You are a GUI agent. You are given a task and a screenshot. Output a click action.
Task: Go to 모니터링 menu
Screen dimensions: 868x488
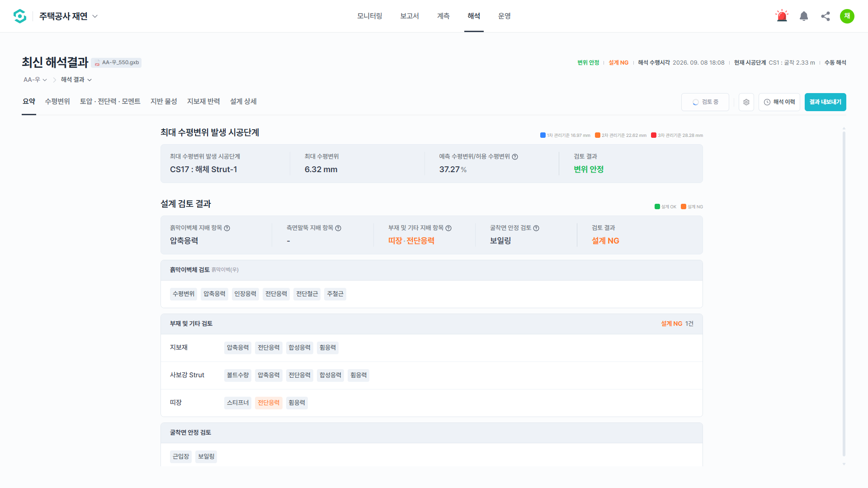pos(370,16)
